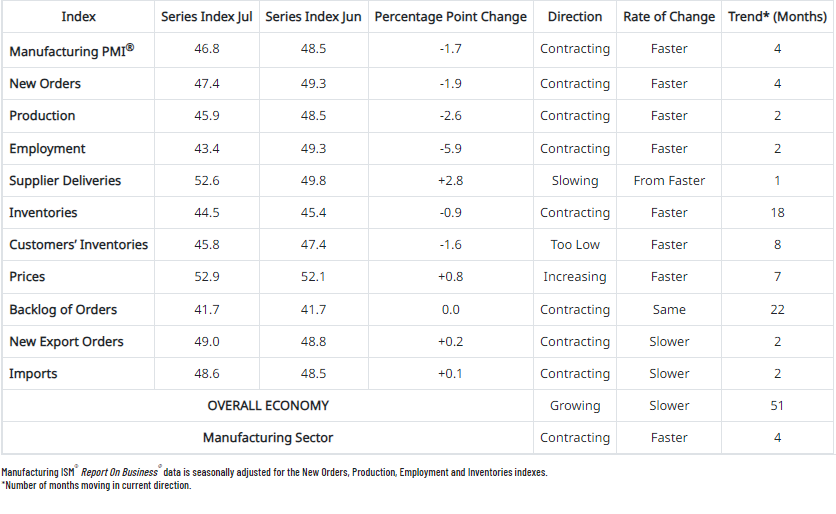Viewport: 836px width, 514px height.
Task: Click the New Export Orders row label
Action: point(66,342)
